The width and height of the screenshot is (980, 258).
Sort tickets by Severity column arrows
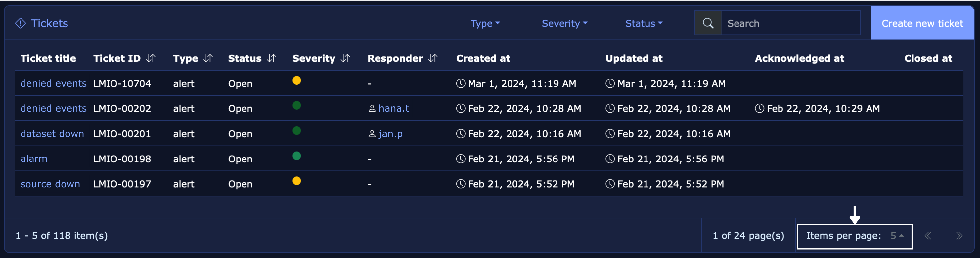pyautogui.click(x=345, y=58)
